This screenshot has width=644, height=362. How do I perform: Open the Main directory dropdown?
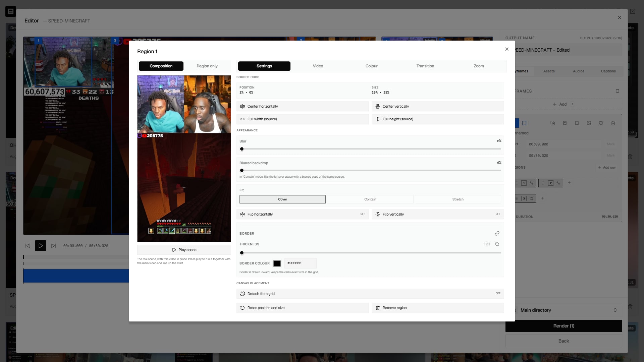click(567, 310)
